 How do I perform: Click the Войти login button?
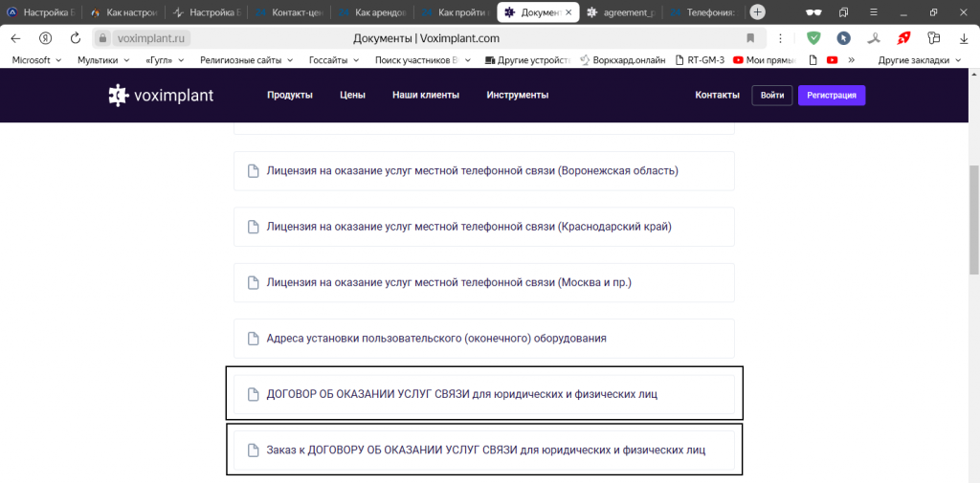coord(772,96)
